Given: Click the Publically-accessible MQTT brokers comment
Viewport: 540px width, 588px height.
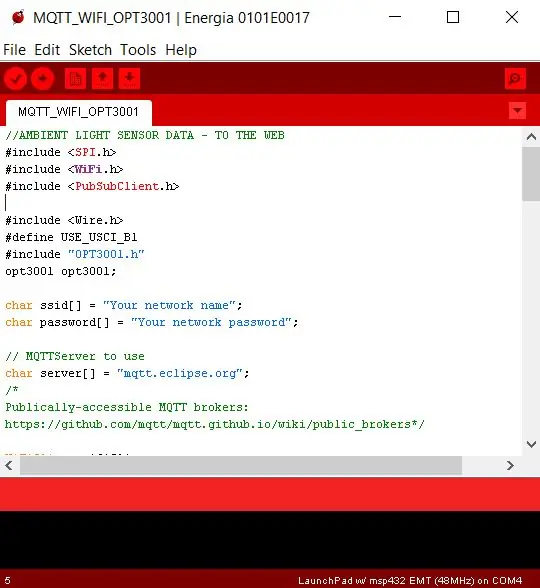Looking at the screenshot, I should pos(127,407).
